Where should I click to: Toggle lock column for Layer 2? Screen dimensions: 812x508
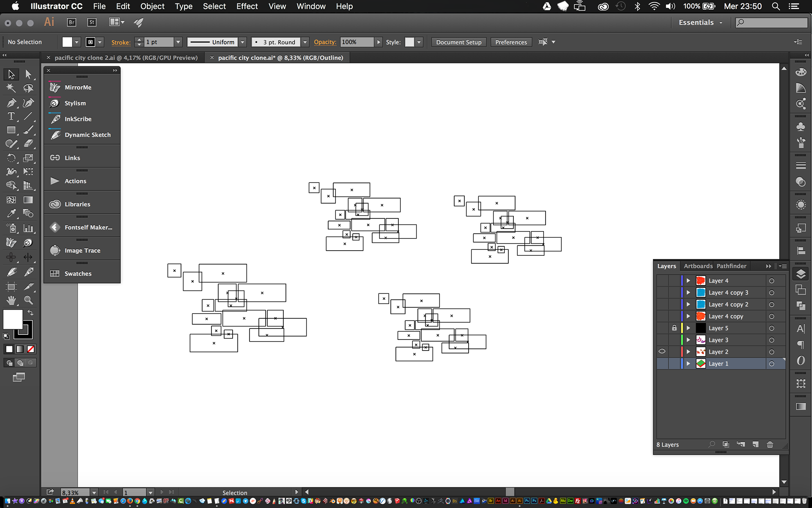point(674,352)
